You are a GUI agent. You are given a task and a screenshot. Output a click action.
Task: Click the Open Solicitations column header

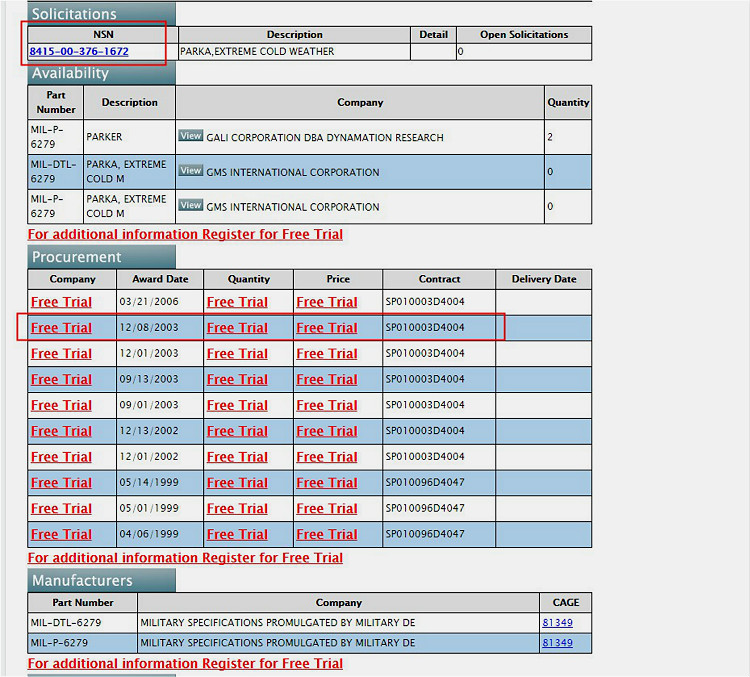coord(524,34)
